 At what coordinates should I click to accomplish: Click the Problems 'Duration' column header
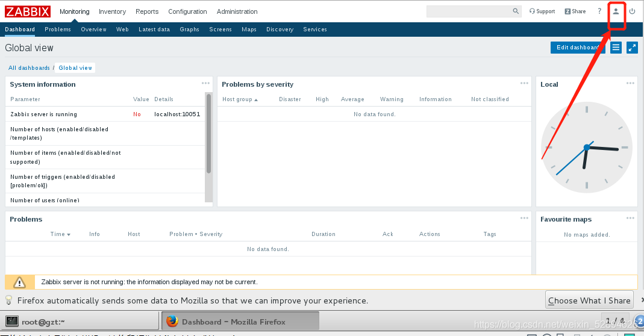(x=324, y=234)
